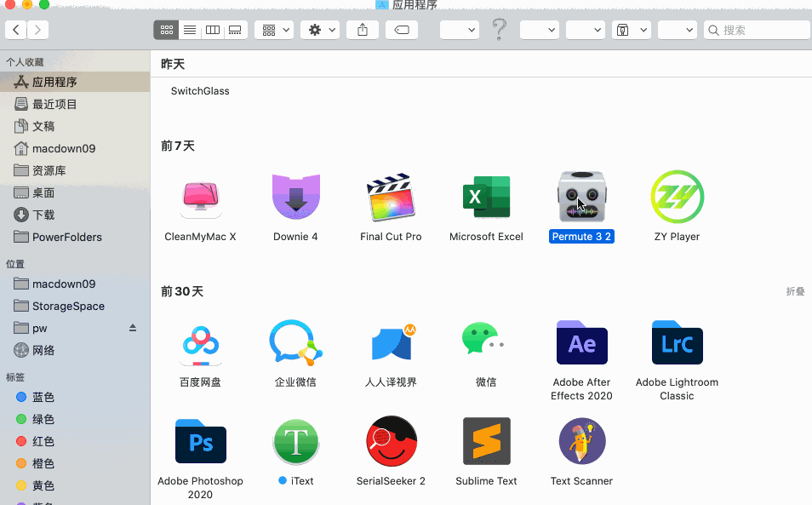Switch to list view mode
Viewport: 812px width, 505px height.
(x=190, y=30)
